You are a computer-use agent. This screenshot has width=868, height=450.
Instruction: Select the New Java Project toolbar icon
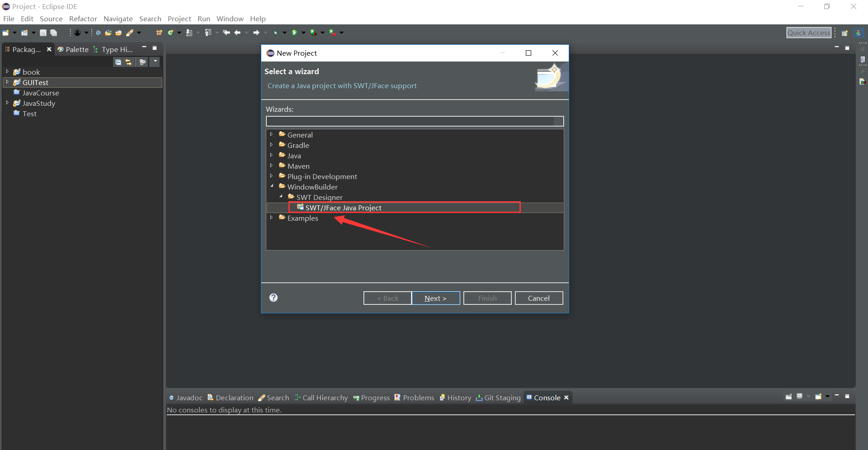coord(159,32)
